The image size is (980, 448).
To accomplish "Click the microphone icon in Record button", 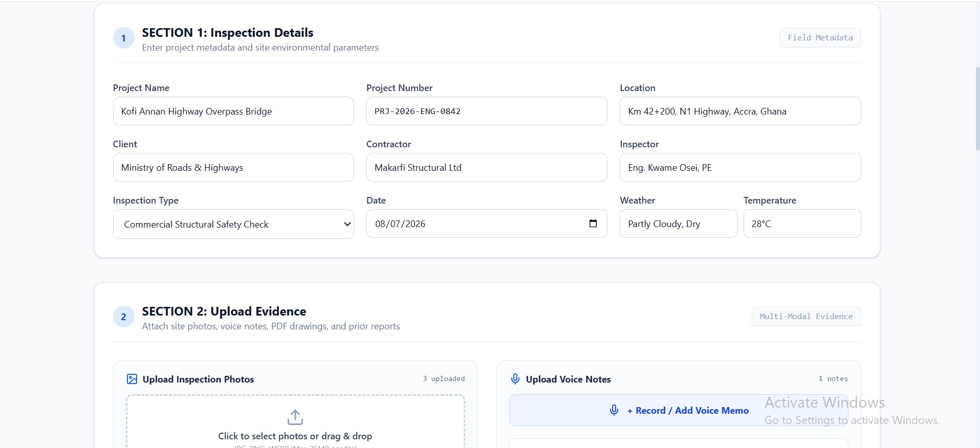I will click(x=614, y=410).
